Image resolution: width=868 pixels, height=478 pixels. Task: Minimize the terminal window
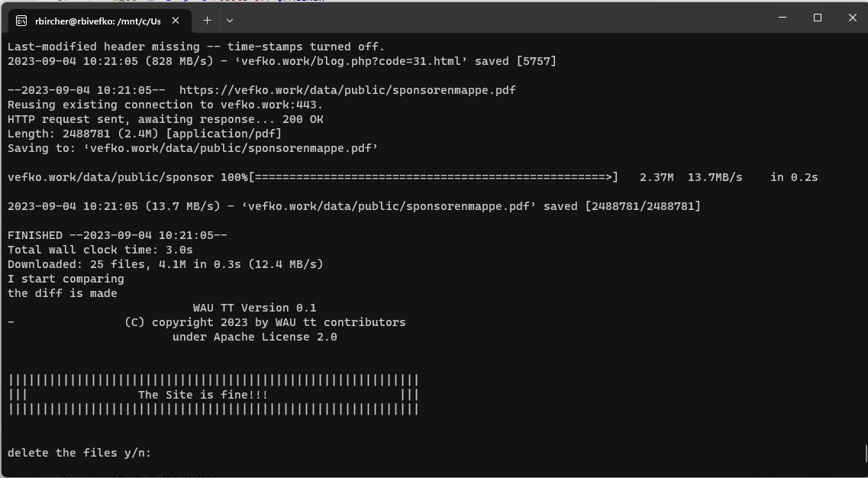coord(781,18)
